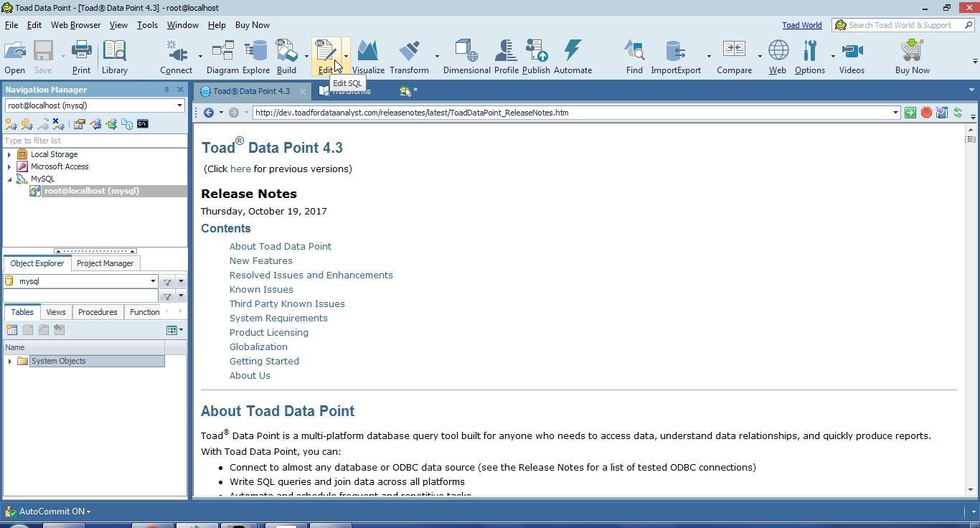
Task: Open a file with the Open toolbar icon
Action: pos(14,57)
